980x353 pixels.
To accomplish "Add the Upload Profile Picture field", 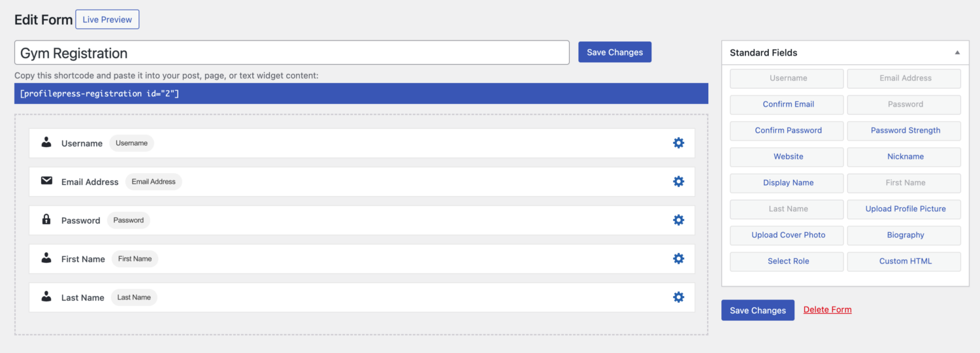I will click(904, 209).
